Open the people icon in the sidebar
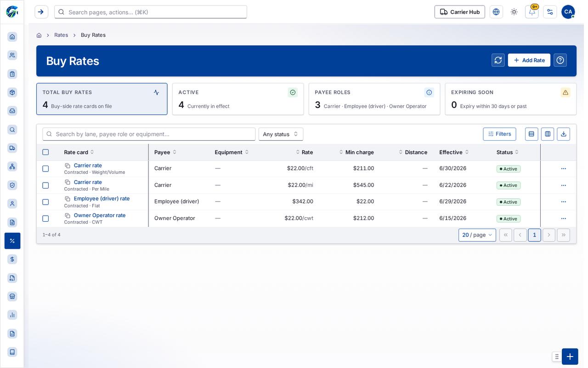588x368 pixels. click(12, 55)
